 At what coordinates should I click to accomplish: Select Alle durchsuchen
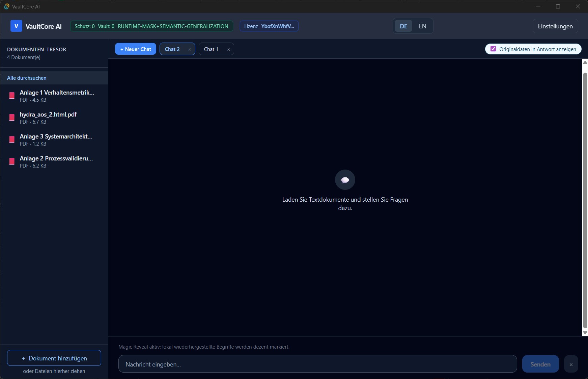pyautogui.click(x=54, y=78)
